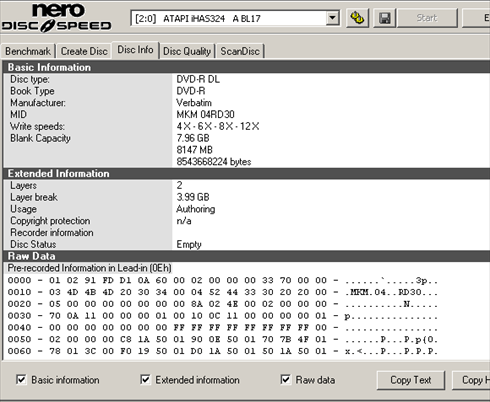Click the 4X-6X-8X-12X write speeds value
The image size is (490, 402).
coord(218,126)
